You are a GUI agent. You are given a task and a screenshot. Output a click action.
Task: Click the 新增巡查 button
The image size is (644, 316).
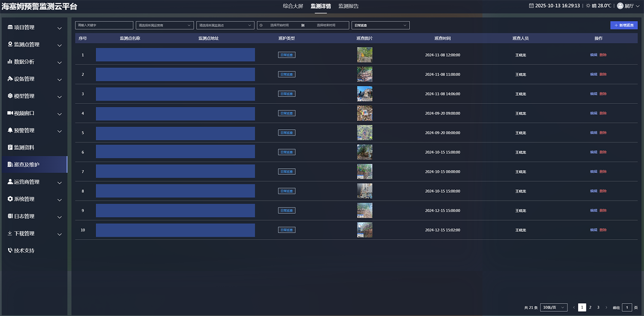(623, 25)
